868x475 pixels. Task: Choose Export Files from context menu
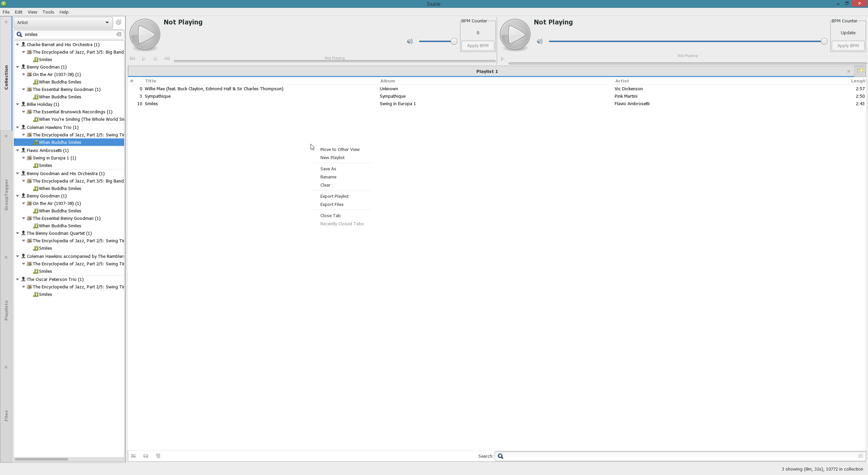tap(342, 204)
